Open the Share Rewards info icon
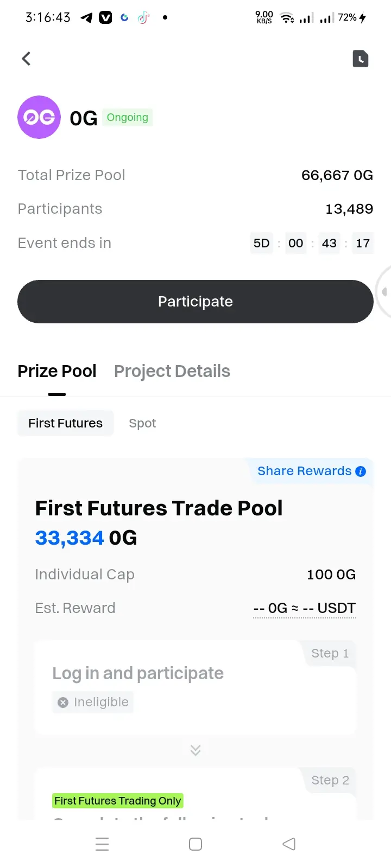 tap(361, 471)
